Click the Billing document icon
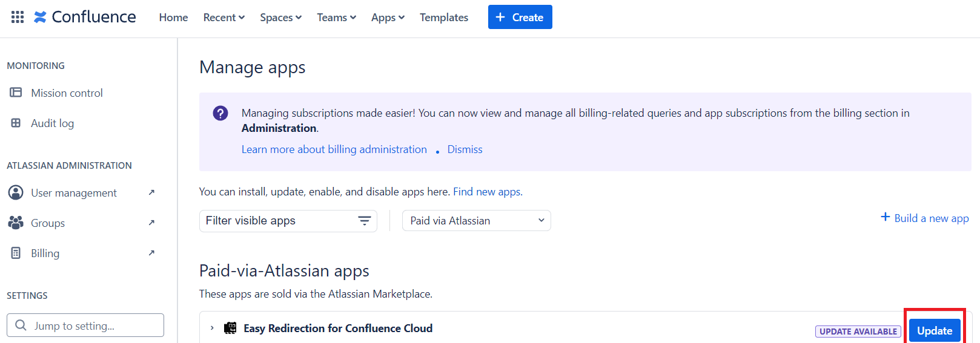 [x=16, y=253]
